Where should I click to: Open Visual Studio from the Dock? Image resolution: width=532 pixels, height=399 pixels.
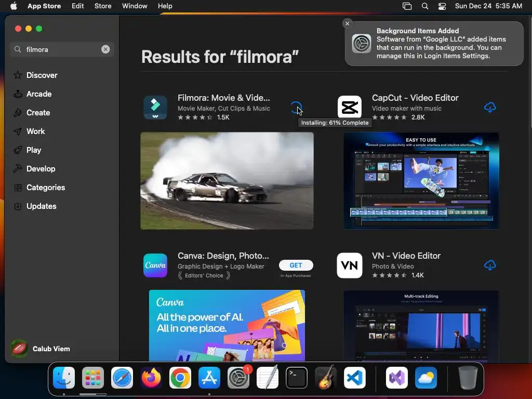point(397,377)
